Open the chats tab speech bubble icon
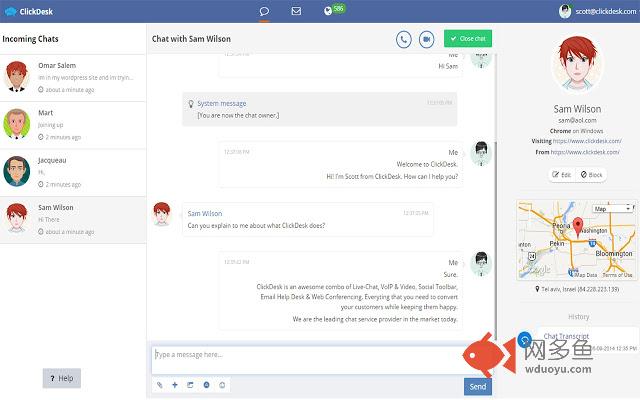 coord(264,11)
